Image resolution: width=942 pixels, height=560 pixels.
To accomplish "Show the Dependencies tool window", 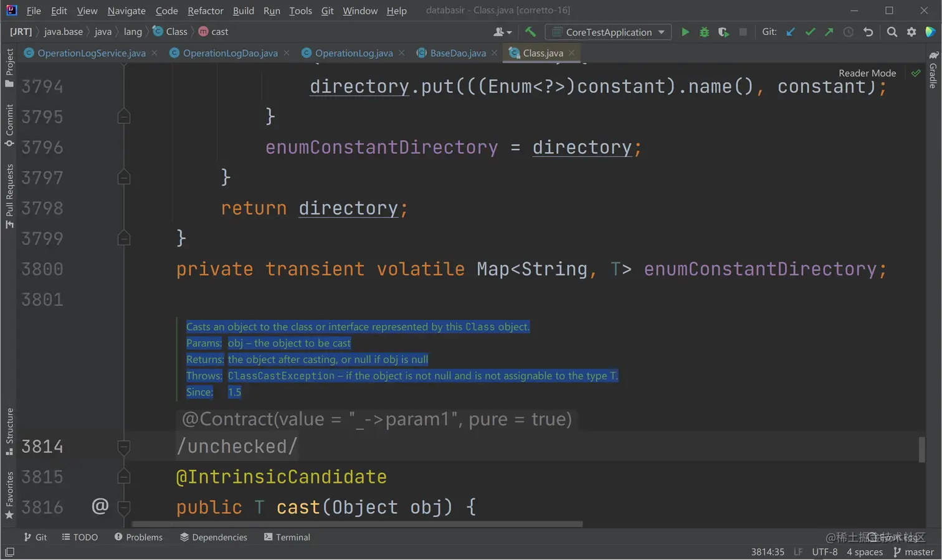I will click(214, 537).
